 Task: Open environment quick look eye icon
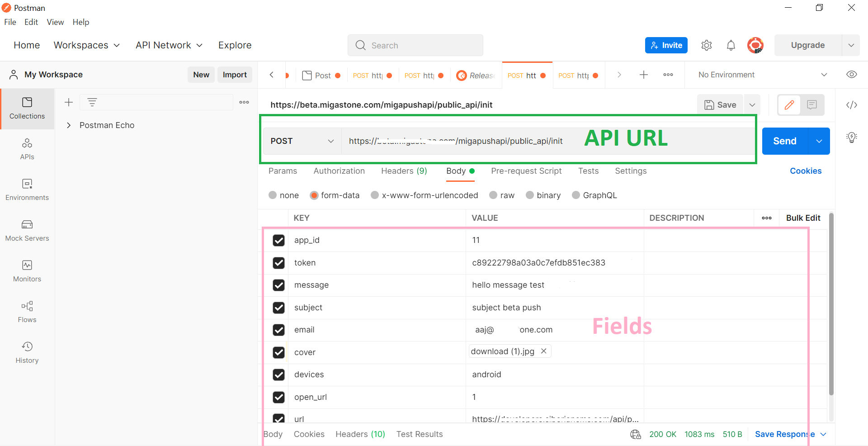point(852,75)
